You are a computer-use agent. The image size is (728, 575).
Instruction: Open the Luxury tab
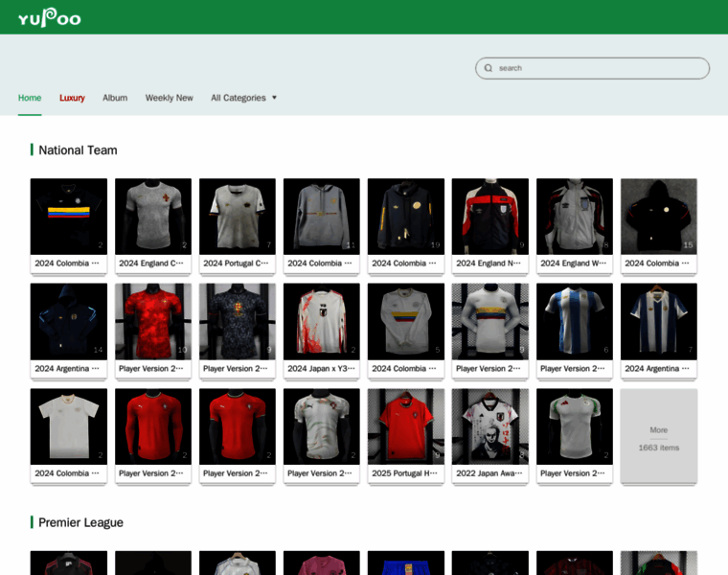tap(72, 98)
